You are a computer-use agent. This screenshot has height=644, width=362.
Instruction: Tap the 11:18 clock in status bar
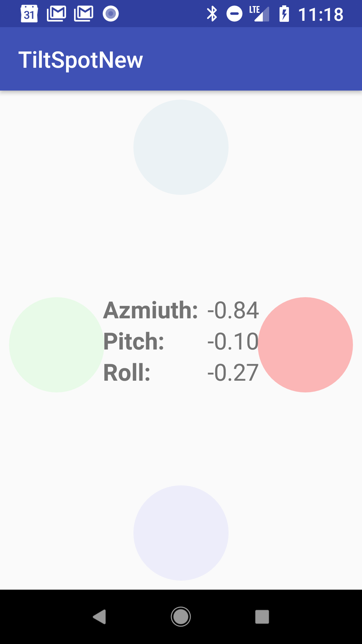coord(320,14)
